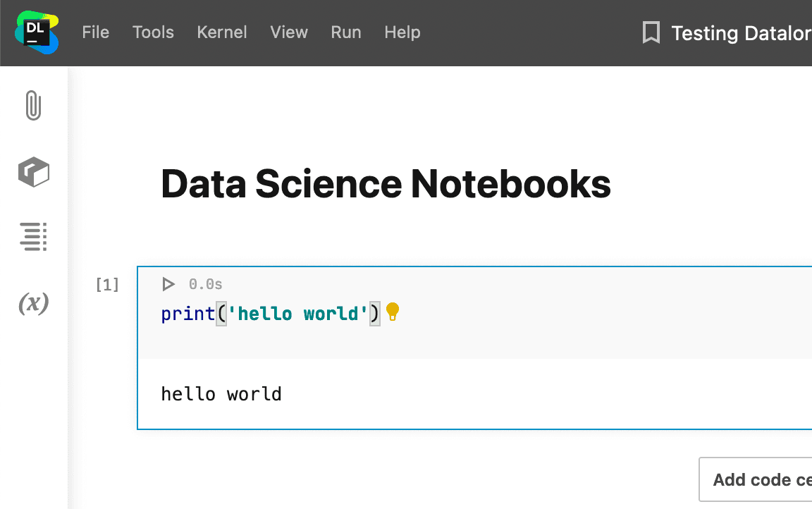This screenshot has height=509, width=812.
Task: Open the Kernel menu
Action: coord(222,32)
